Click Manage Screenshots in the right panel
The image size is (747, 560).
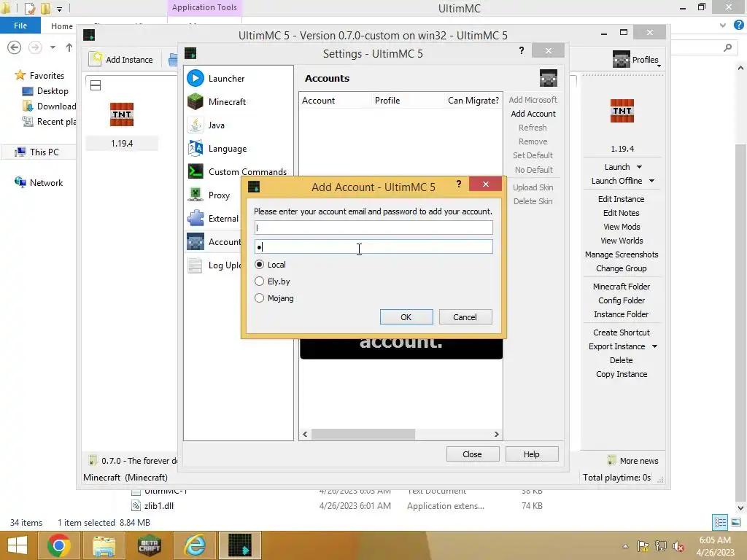coord(622,254)
